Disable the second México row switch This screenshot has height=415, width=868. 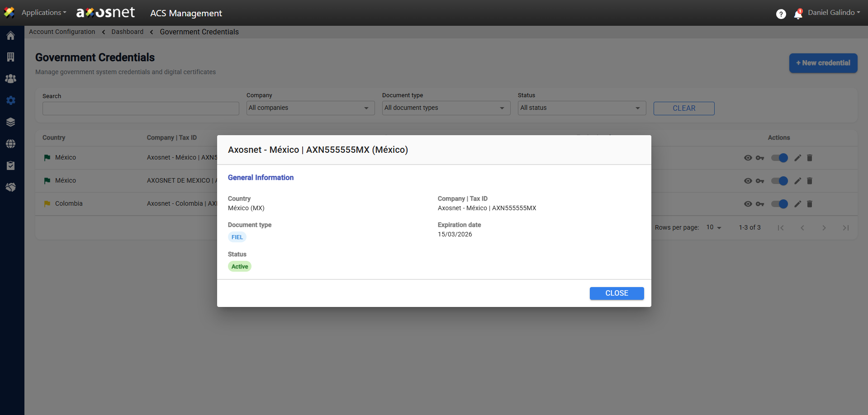click(779, 181)
